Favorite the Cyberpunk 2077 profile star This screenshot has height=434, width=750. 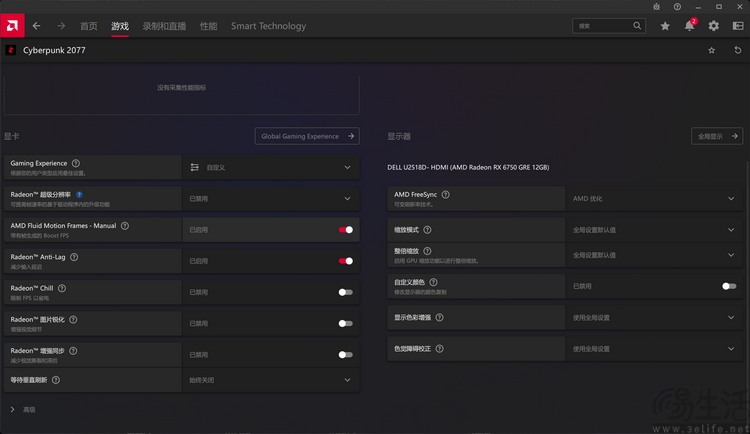pyautogui.click(x=712, y=50)
